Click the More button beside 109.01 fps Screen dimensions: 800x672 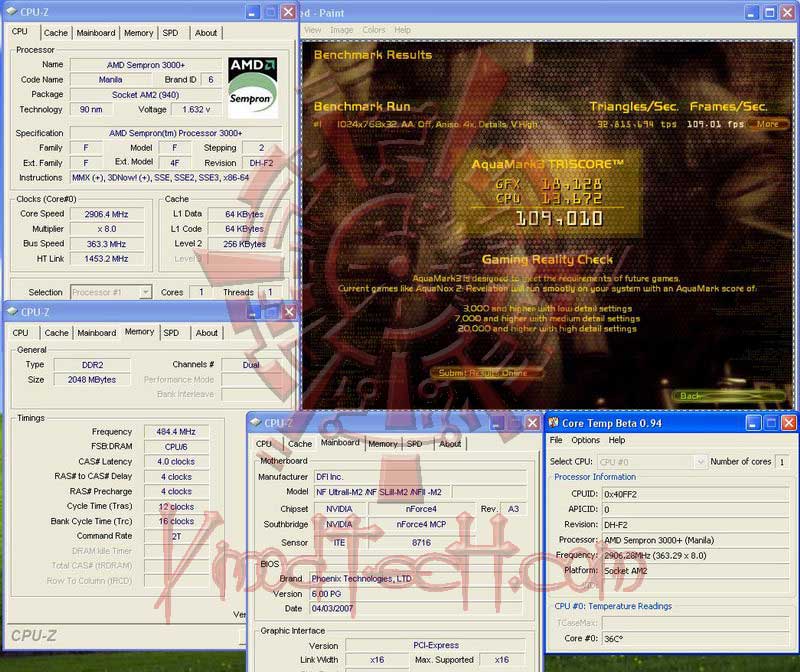767,124
